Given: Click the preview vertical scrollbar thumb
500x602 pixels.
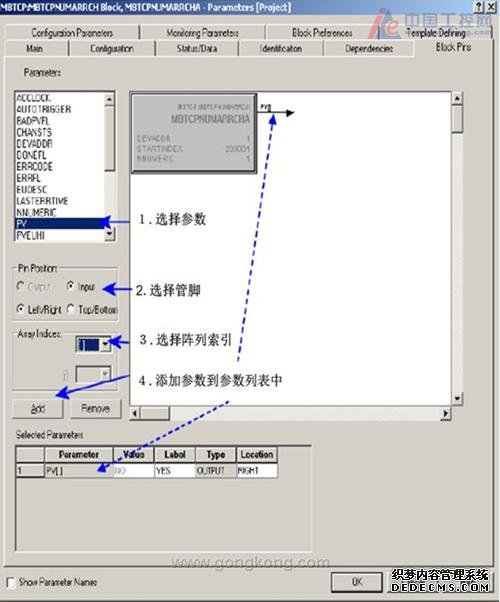Looking at the screenshot, I should (x=457, y=119).
